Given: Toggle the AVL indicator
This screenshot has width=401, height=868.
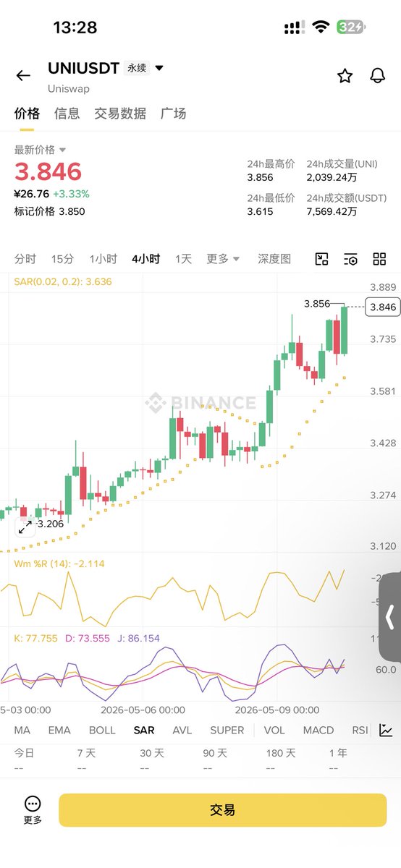Looking at the screenshot, I should pyautogui.click(x=182, y=731).
